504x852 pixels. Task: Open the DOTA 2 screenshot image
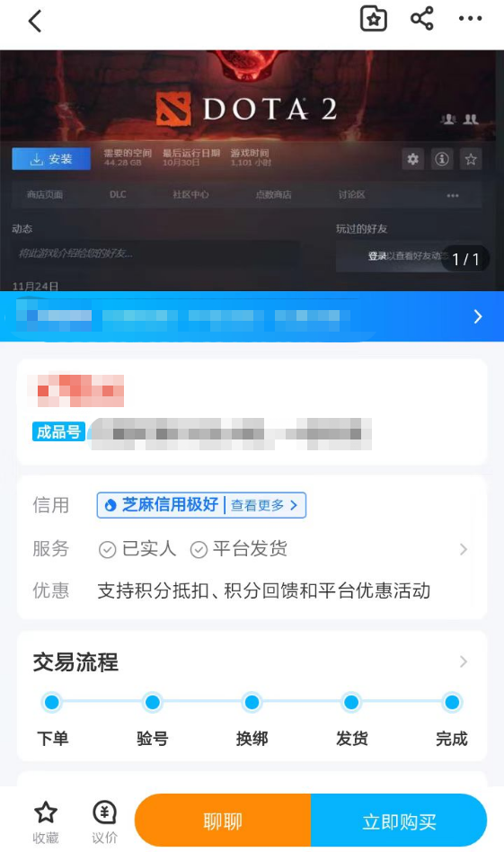252,171
